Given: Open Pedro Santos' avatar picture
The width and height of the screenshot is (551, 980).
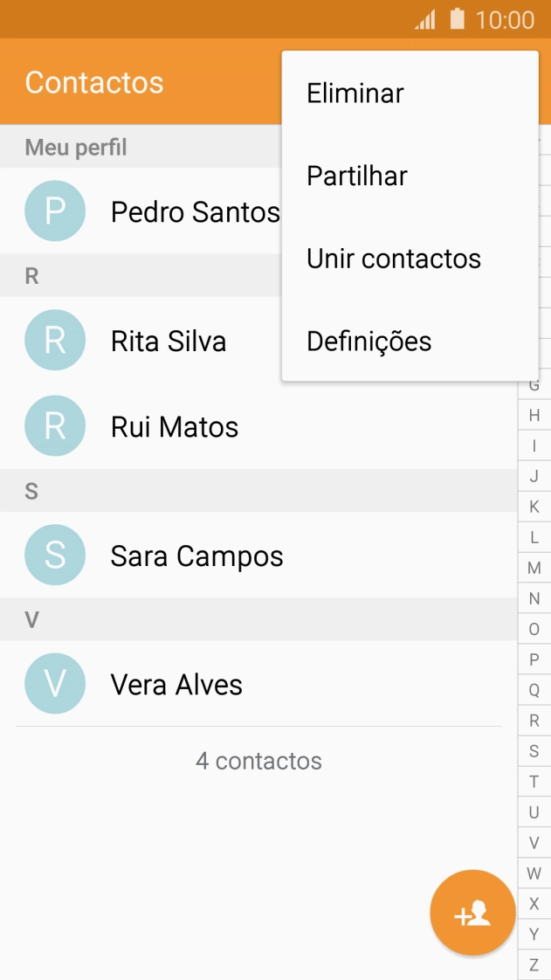Looking at the screenshot, I should click(55, 210).
